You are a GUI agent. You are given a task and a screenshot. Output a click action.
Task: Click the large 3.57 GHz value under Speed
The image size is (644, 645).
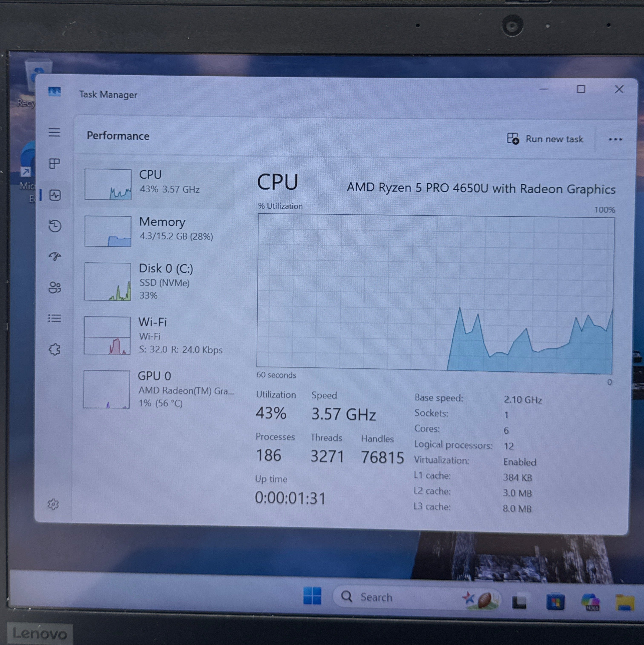pos(344,414)
